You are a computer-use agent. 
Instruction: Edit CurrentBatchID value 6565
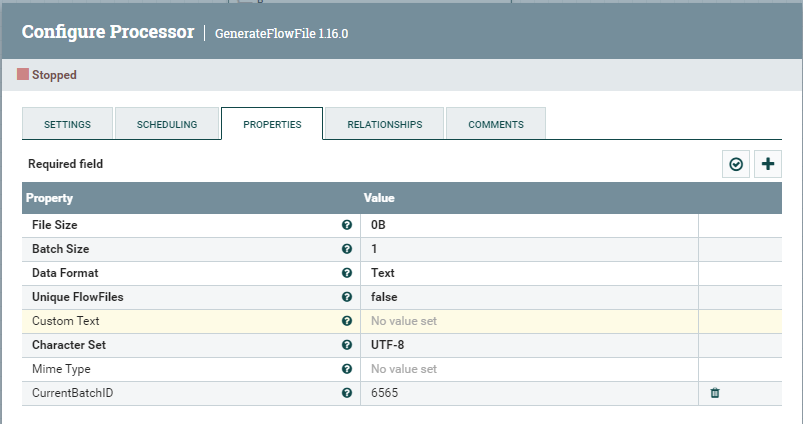(529, 393)
